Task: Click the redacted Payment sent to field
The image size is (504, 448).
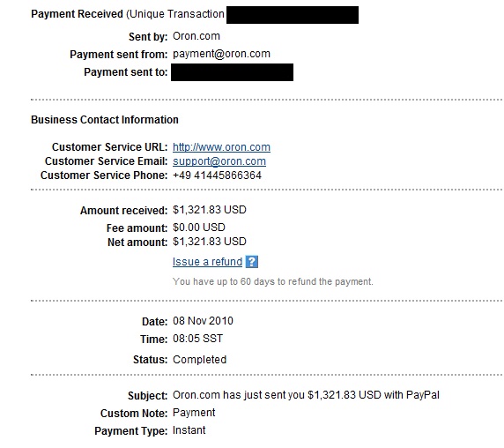Action: click(232, 72)
